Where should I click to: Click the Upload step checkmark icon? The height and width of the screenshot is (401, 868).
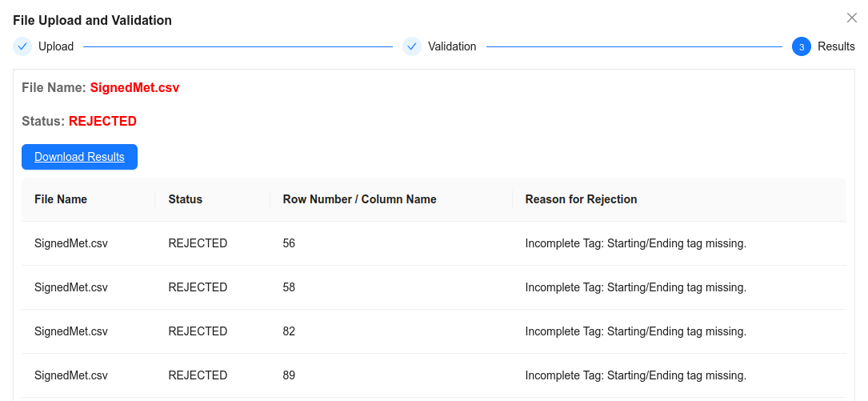[x=22, y=46]
